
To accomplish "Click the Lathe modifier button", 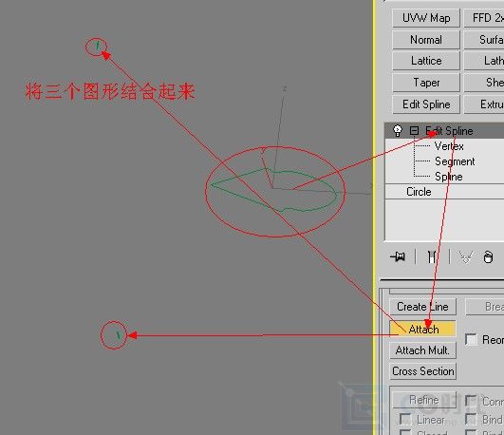I will [x=484, y=61].
